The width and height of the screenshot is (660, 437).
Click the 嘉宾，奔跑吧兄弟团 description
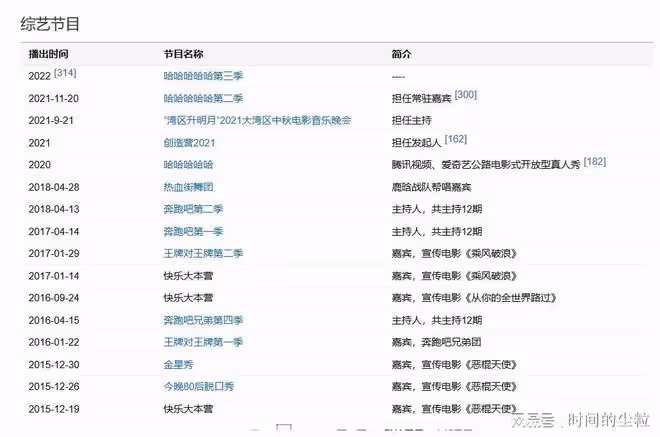point(436,342)
